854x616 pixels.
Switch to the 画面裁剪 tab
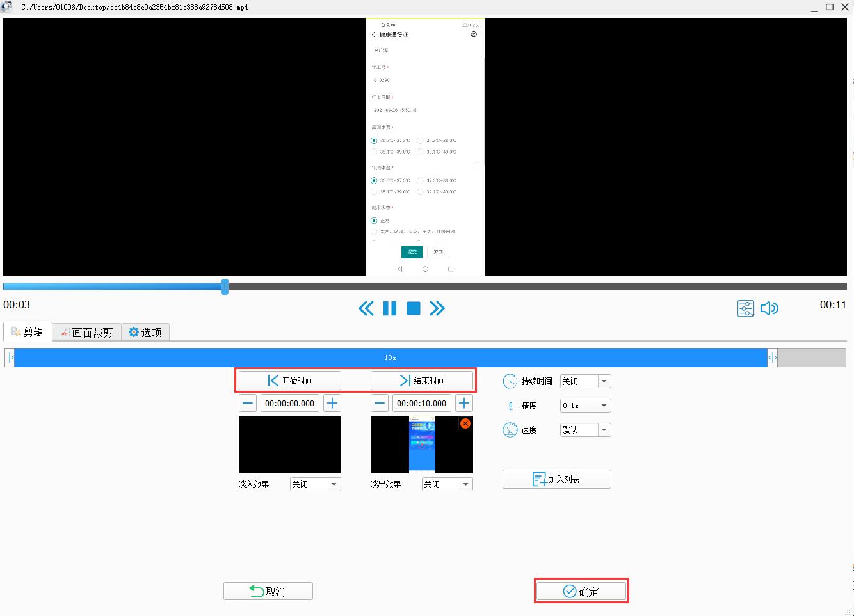(86, 332)
